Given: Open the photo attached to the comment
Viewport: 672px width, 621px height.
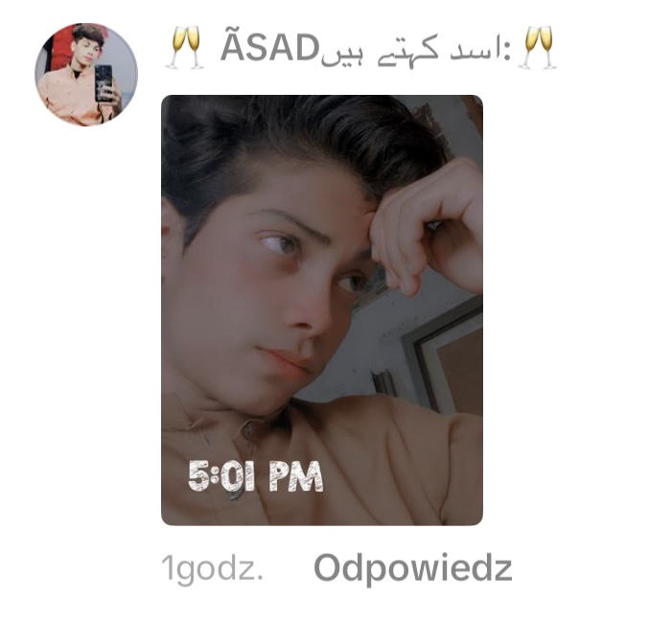Looking at the screenshot, I should pyautogui.click(x=322, y=310).
